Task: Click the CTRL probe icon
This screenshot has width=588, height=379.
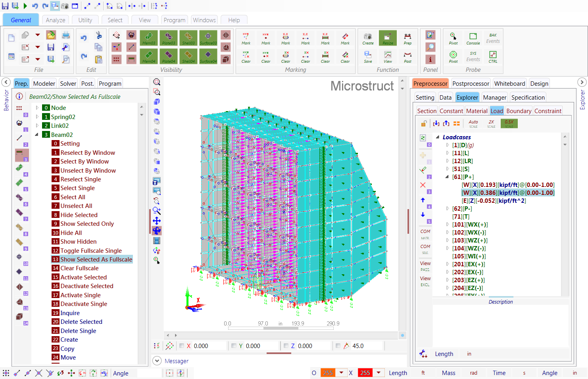Action: point(493,56)
